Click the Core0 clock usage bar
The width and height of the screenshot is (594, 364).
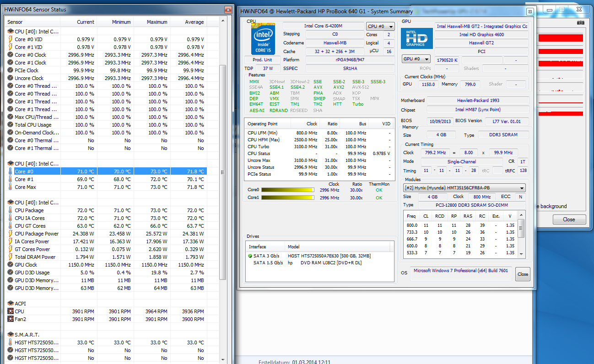(x=287, y=190)
